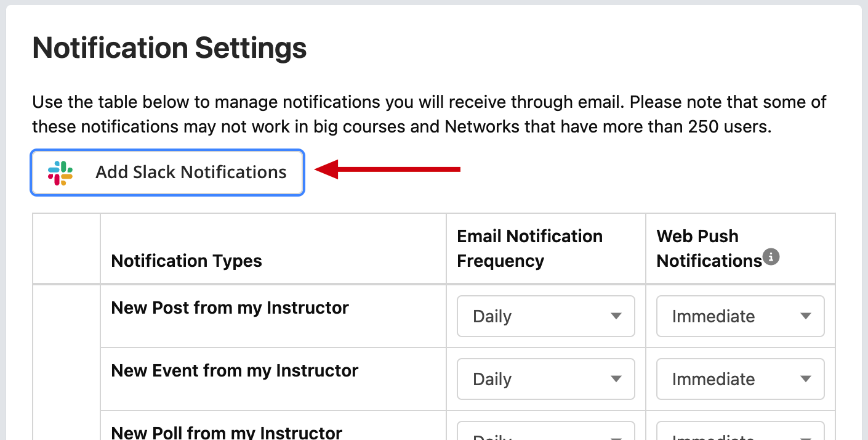Click the Notification Settings page heading
This screenshot has width=868, height=440.
tap(169, 48)
